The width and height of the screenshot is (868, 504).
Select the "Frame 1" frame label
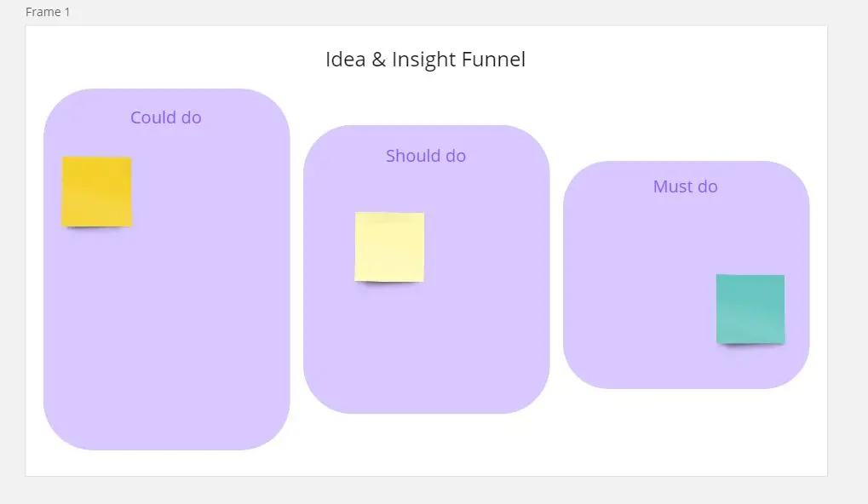point(48,12)
